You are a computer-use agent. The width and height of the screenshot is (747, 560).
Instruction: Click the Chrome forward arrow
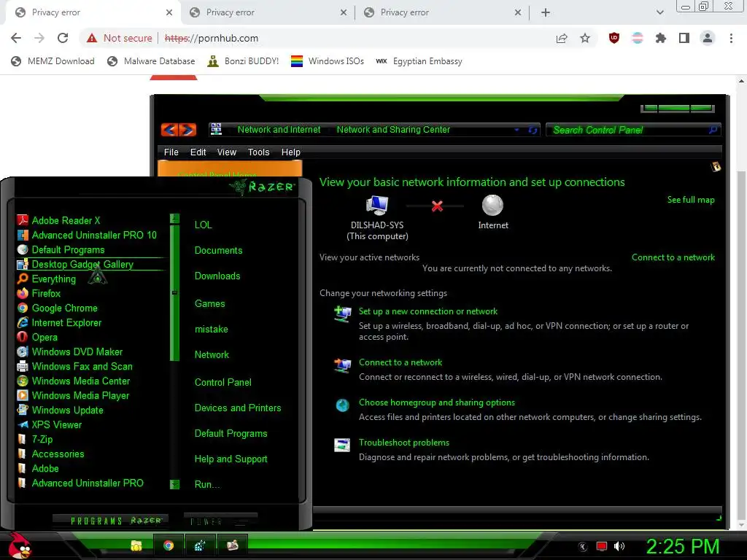click(x=39, y=38)
